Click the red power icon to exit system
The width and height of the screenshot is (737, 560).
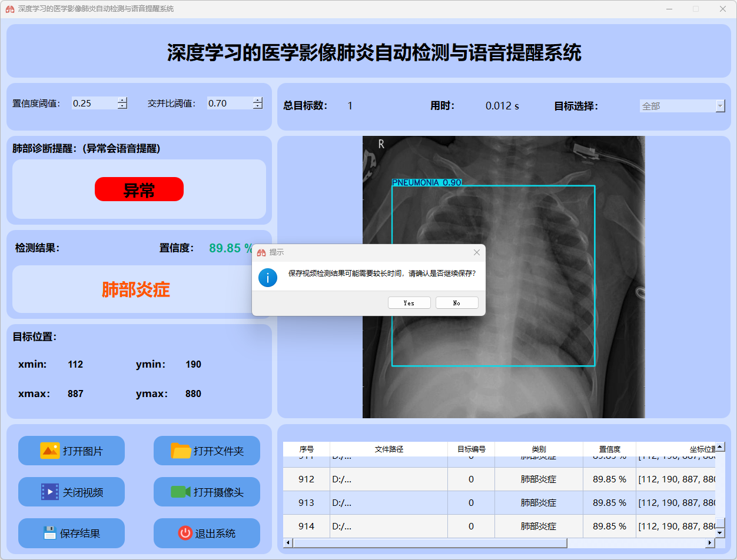click(185, 533)
